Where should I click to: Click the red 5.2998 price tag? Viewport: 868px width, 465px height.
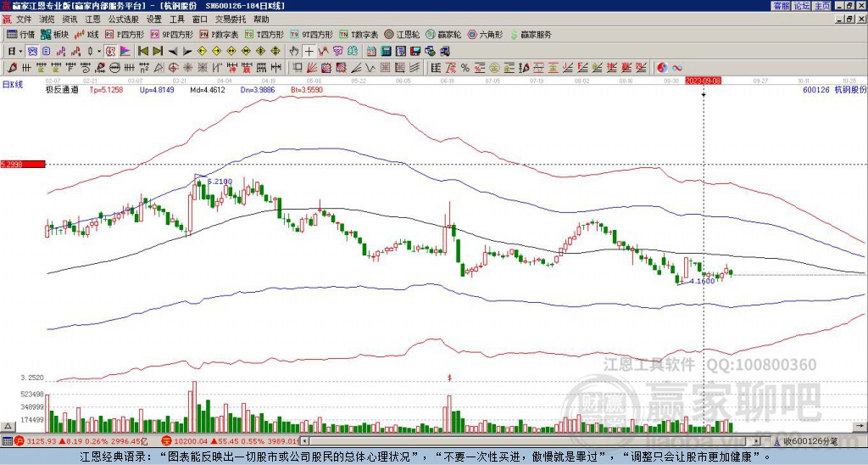pos(23,164)
